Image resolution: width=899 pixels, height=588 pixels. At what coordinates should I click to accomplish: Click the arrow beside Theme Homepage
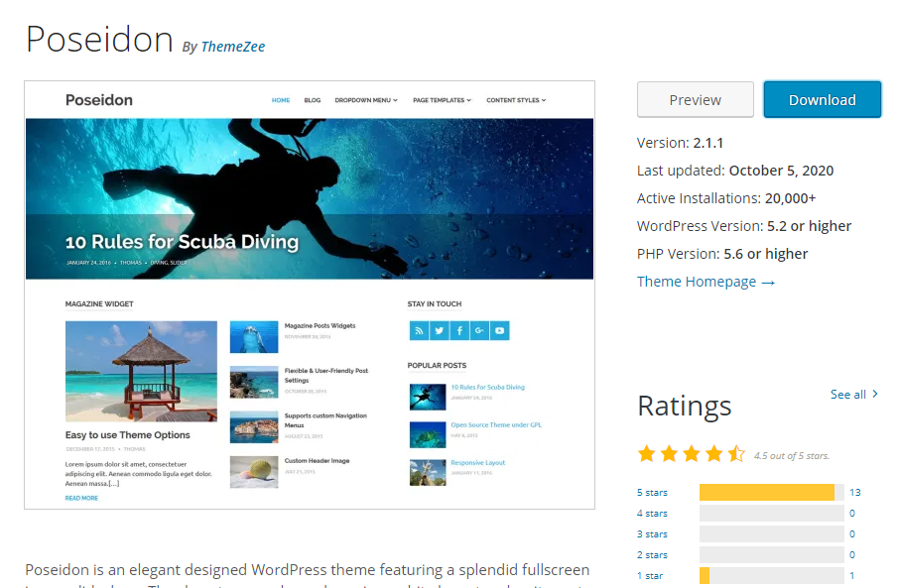768,283
